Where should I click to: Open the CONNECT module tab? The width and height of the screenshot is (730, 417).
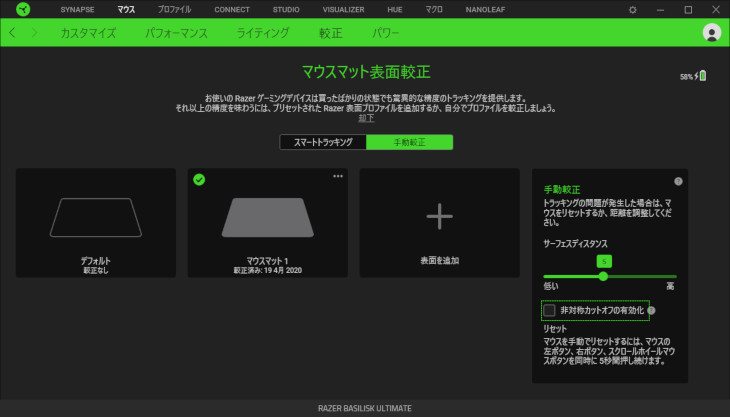(232, 9)
